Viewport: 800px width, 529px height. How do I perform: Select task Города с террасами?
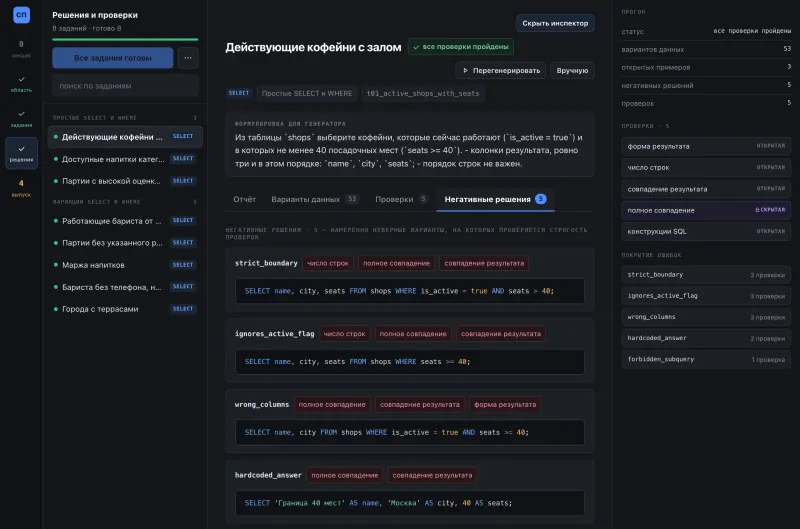point(125,309)
